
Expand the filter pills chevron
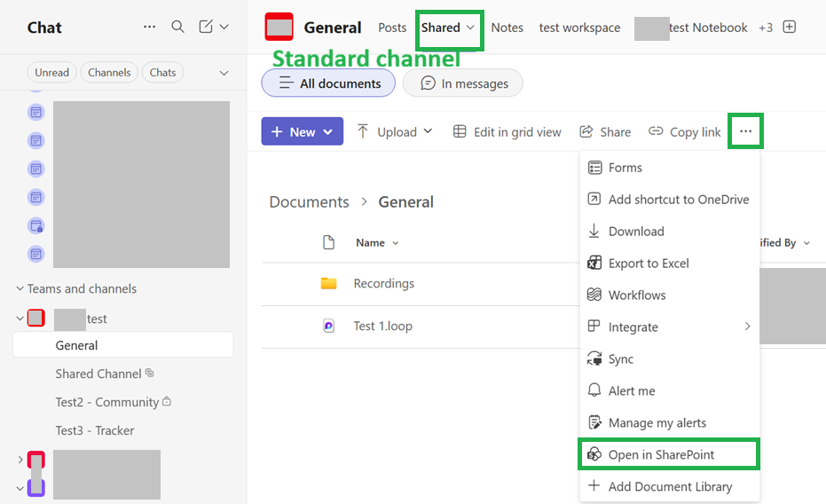pyautogui.click(x=224, y=73)
